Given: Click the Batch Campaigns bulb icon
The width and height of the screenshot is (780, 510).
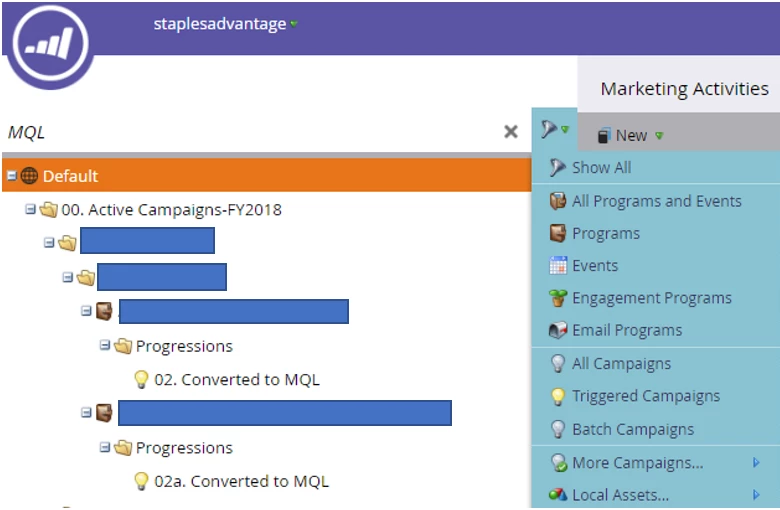Looking at the screenshot, I should point(558,429).
